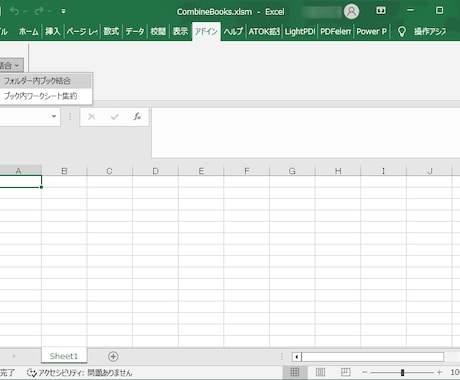Click zoom out minus button
This screenshot has height=380, width=460.
(364, 372)
